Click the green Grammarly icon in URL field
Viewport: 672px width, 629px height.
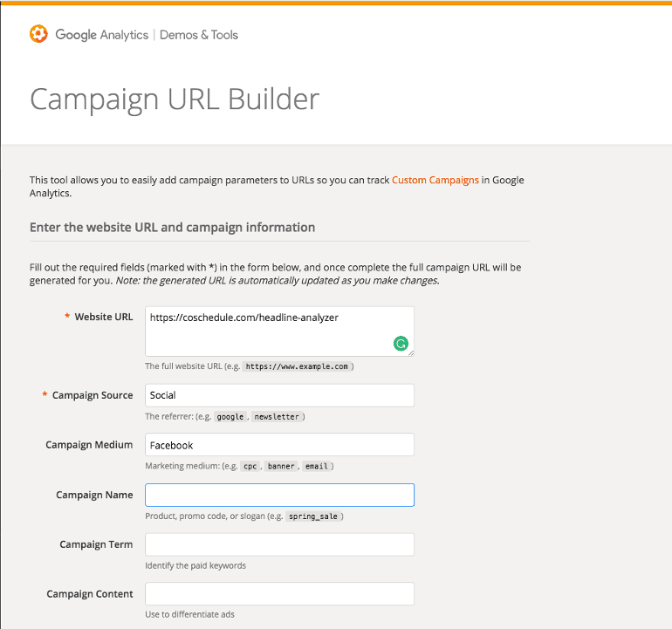pos(401,343)
